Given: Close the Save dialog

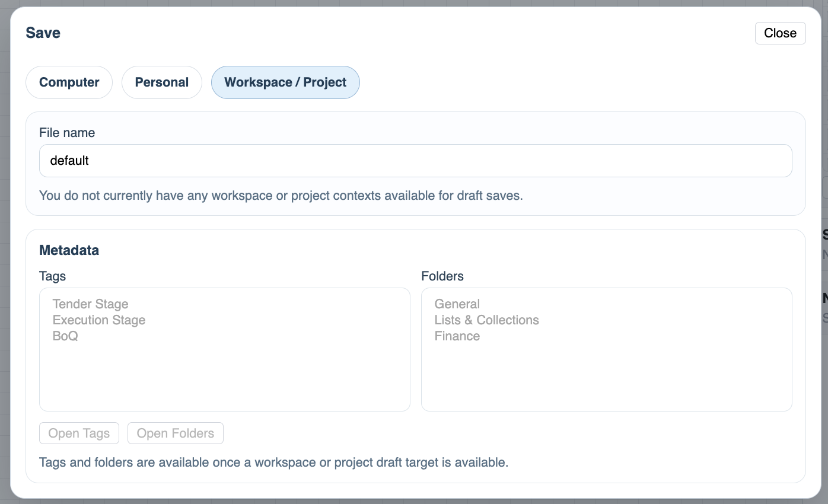Looking at the screenshot, I should [x=780, y=33].
